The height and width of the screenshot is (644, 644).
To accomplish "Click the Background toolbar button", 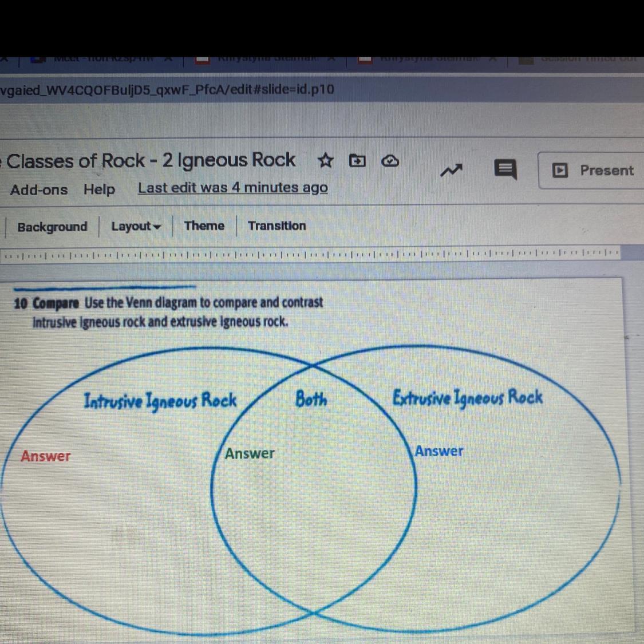I will (52, 227).
